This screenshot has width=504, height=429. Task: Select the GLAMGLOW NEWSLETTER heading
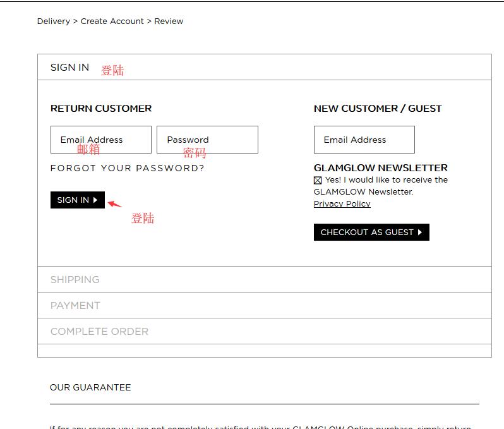[380, 168]
